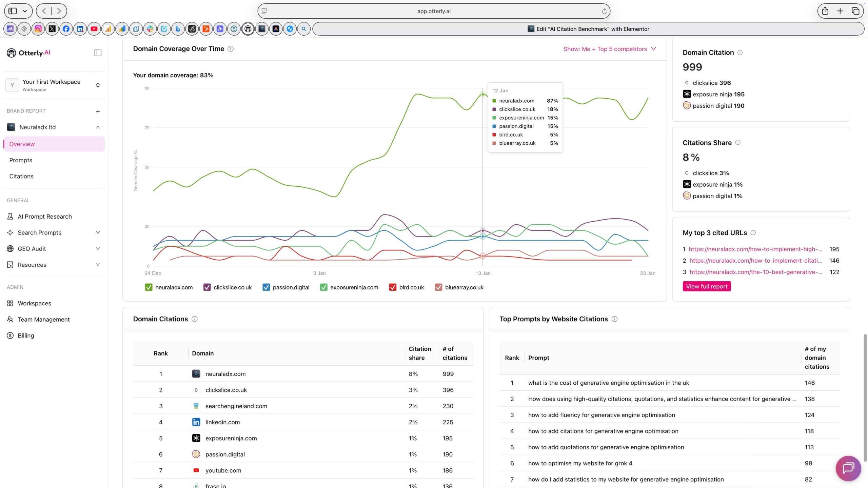Viewport: 868px width, 488px height.
Task: Open the Billing page
Action: coord(25,335)
